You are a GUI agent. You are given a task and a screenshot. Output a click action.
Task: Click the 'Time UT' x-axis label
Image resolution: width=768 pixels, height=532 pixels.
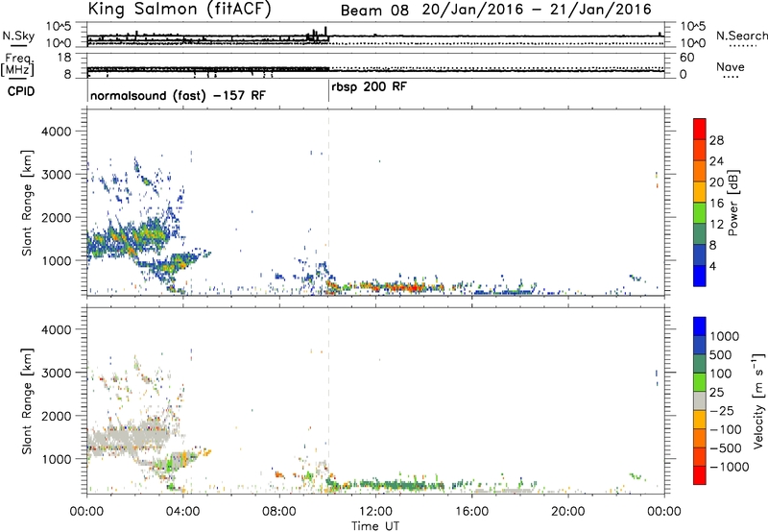375,526
